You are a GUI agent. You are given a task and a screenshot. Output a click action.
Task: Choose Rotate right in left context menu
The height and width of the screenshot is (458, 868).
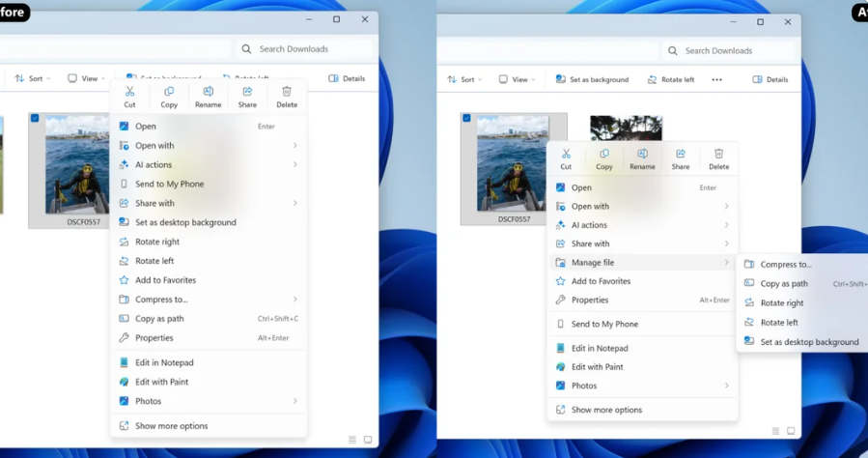pos(209,242)
